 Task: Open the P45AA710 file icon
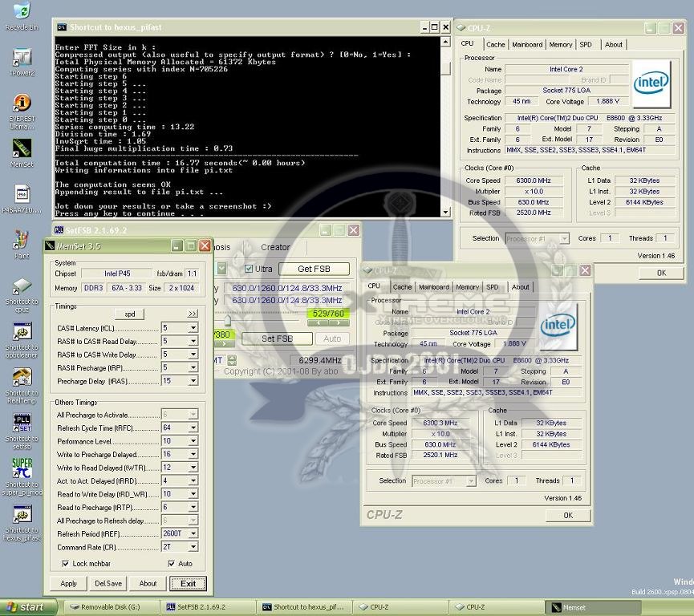21,194
